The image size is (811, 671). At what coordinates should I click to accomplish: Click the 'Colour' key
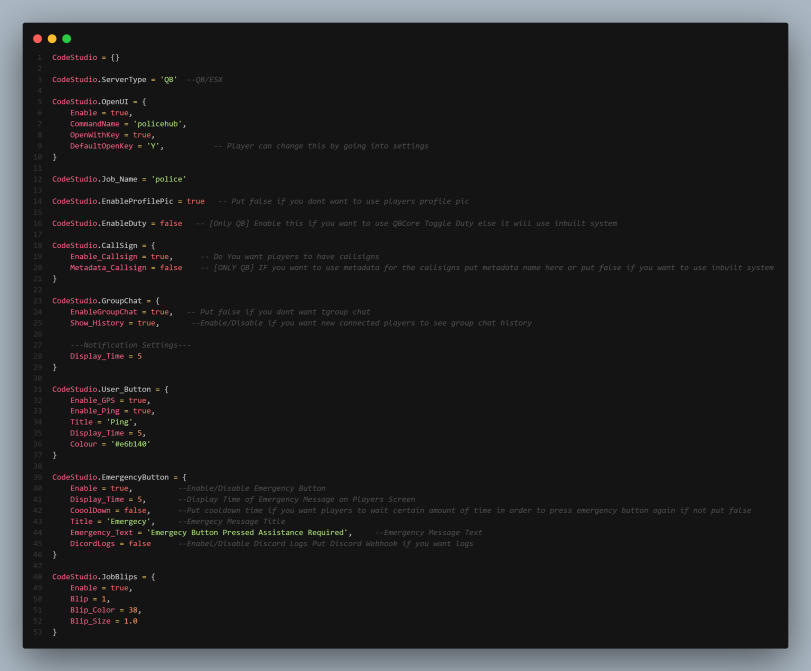coord(84,444)
